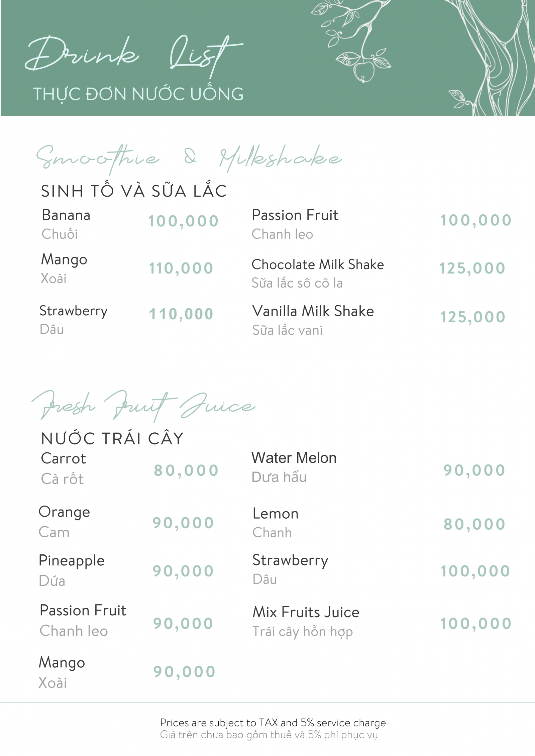Select the Chocolate Milk Shake item

tap(318, 265)
